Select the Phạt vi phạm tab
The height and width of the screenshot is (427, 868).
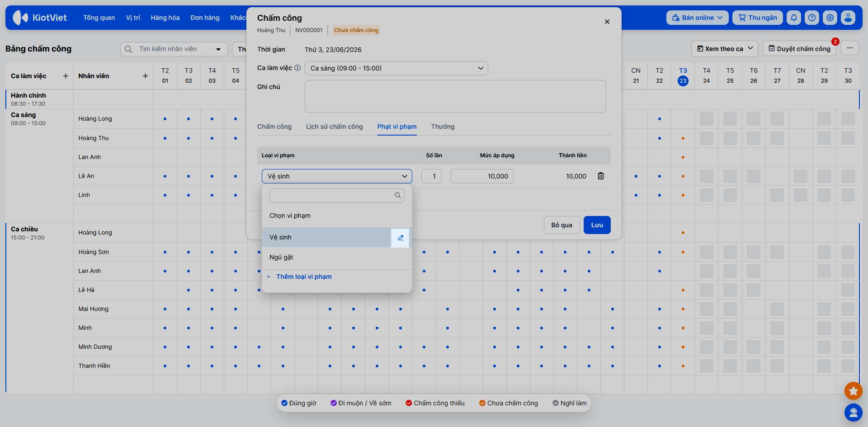(x=397, y=127)
